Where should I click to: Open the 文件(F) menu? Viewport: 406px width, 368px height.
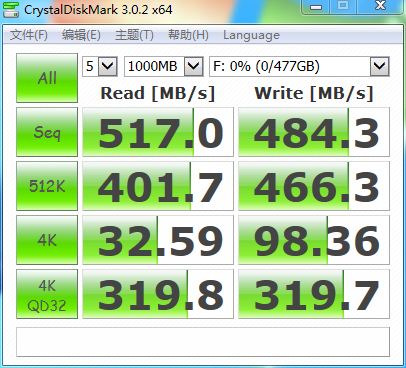(x=29, y=35)
